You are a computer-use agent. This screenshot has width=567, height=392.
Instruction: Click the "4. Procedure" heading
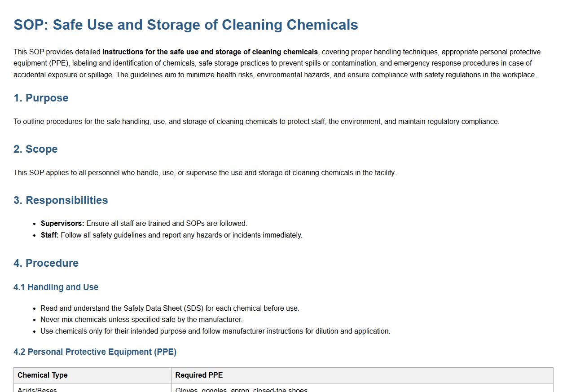click(46, 263)
